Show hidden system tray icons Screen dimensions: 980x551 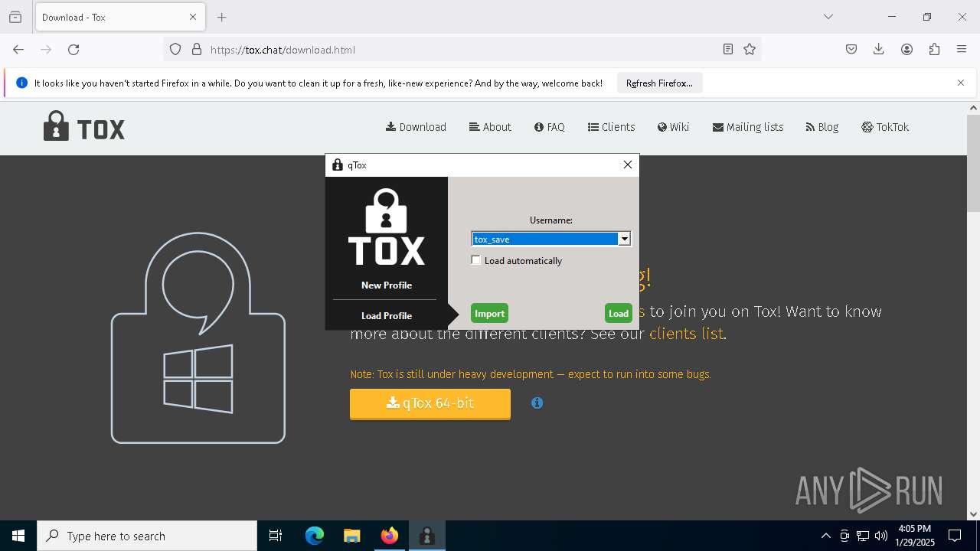[825, 536]
